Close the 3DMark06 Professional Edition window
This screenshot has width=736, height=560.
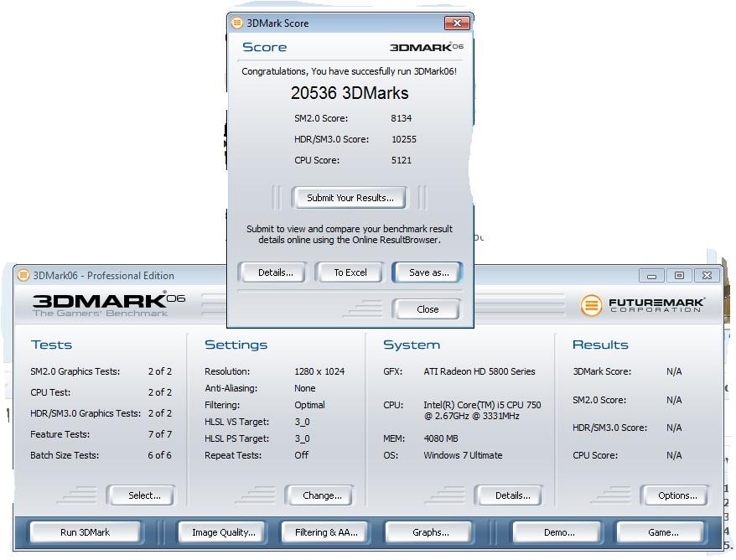click(707, 276)
